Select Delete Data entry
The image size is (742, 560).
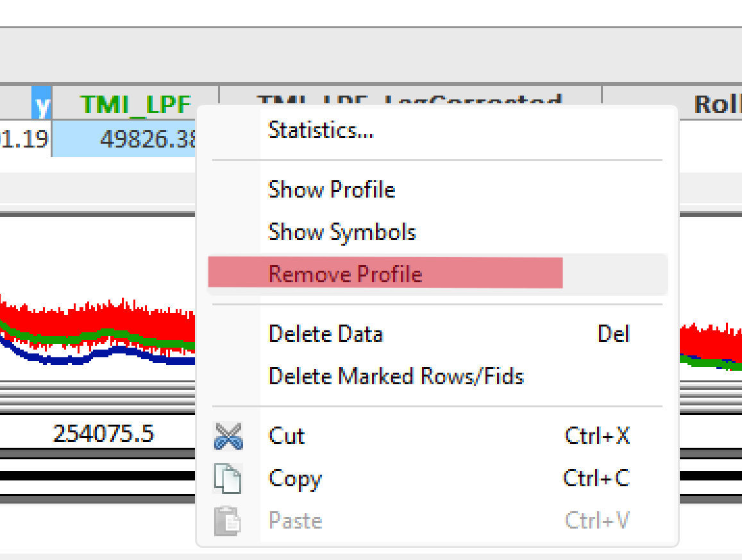click(x=325, y=334)
